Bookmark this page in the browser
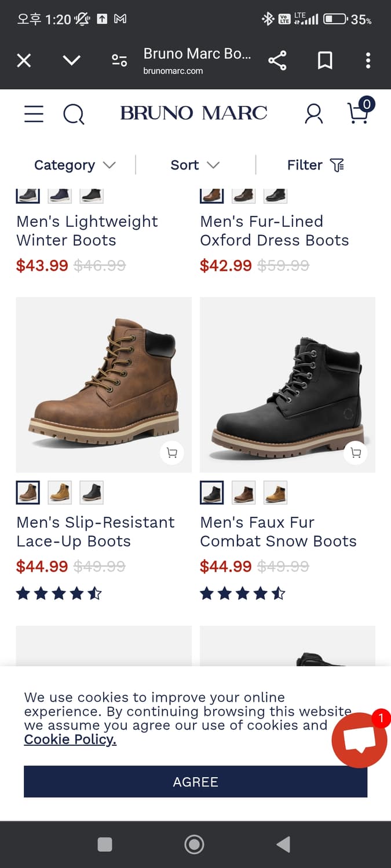 pyautogui.click(x=325, y=60)
